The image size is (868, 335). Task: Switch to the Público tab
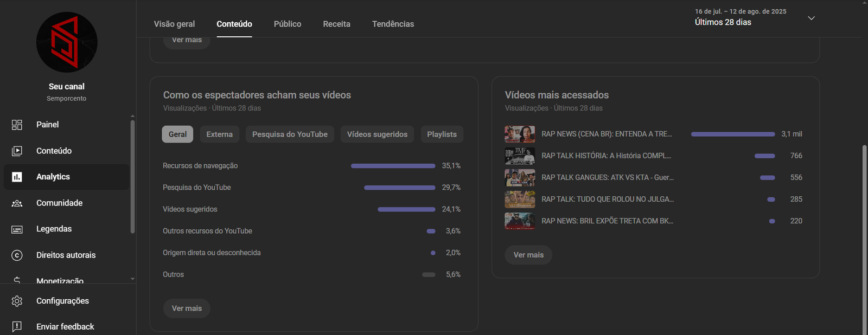click(287, 24)
